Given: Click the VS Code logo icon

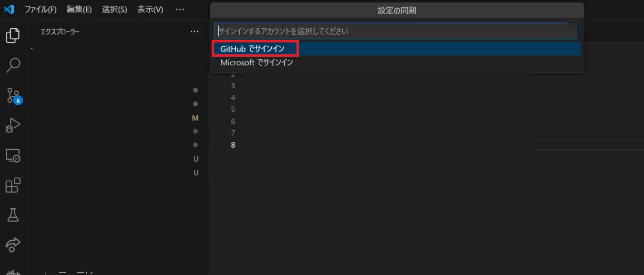Looking at the screenshot, I should click(x=9, y=9).
